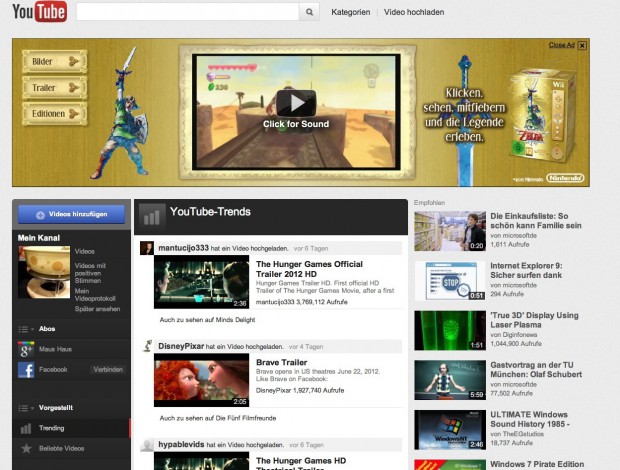Open The Hunger Games Official Trailer thumbnail
Screen dimensions: 620x470
pos(202,282)
